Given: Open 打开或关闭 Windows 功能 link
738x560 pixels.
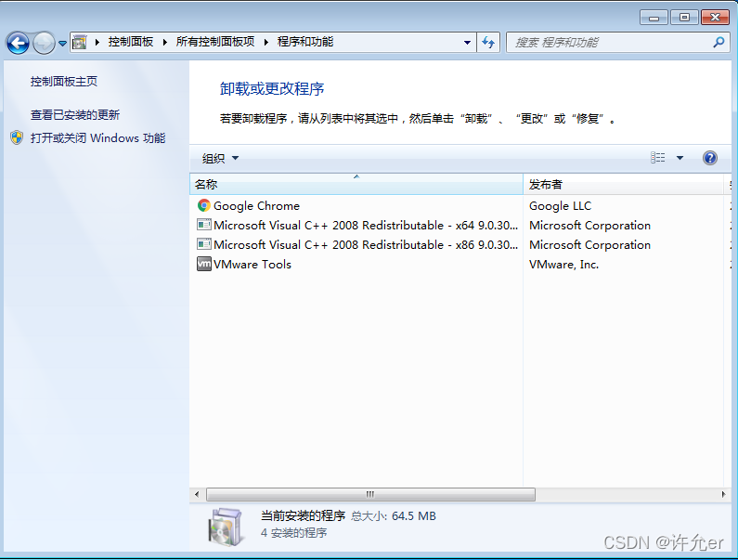Looking at the screenshot, I should [x=97, y=138].
